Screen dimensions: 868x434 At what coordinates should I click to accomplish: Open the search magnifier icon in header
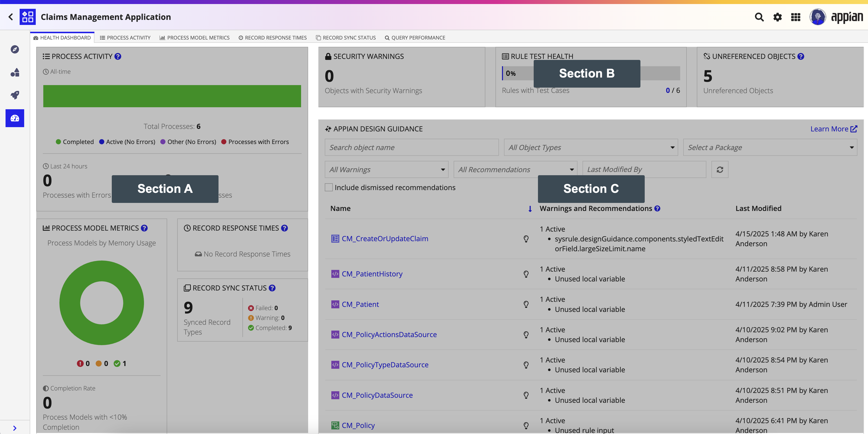759,17
